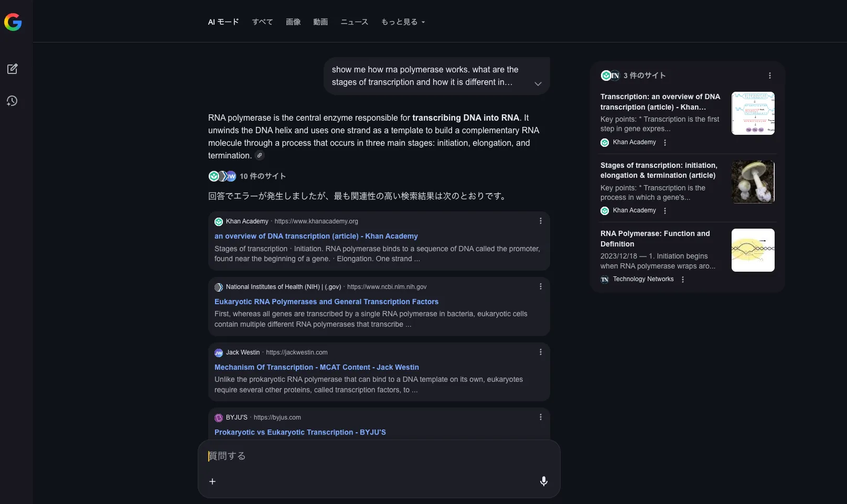Click the Jack Westin favicon in results
The width and height of the screenshot is (847, 504).
(x=219, y=352)
